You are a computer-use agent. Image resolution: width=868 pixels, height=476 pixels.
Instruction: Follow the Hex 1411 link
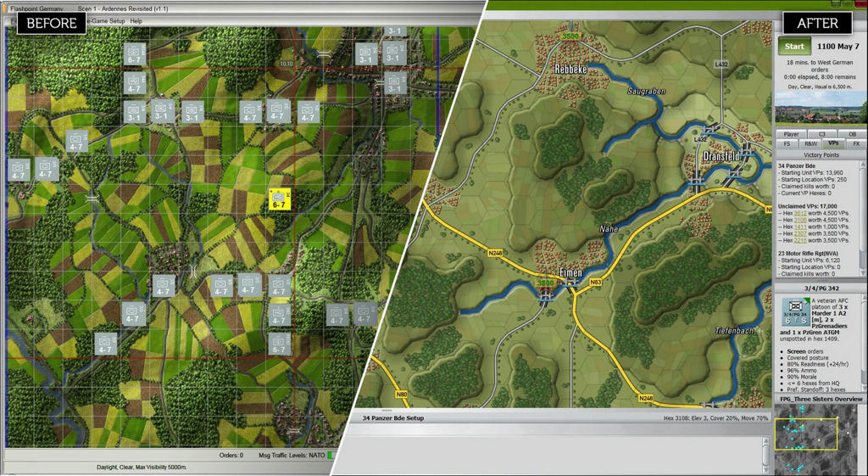(800, 227)
